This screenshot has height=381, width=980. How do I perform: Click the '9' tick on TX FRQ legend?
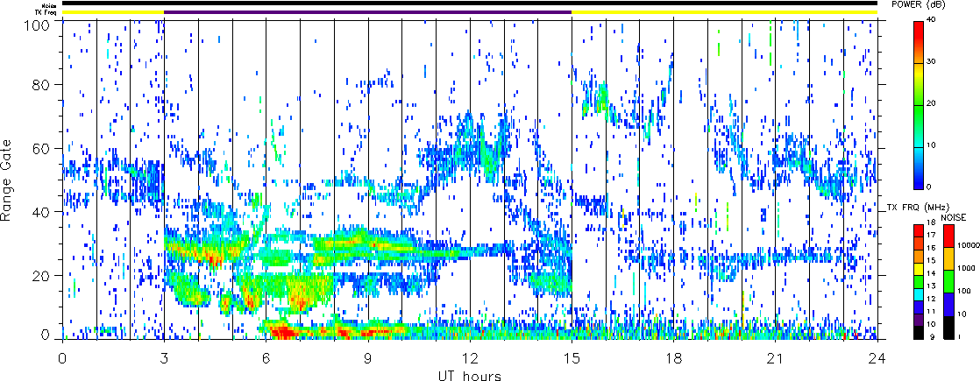point(933,336)
